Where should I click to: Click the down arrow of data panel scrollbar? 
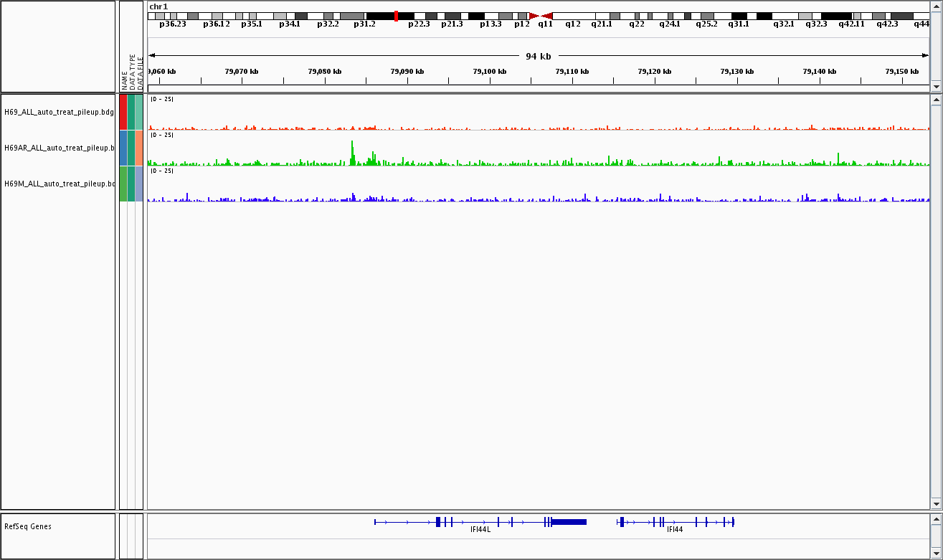pyautogui.click(x=935, y=503)
